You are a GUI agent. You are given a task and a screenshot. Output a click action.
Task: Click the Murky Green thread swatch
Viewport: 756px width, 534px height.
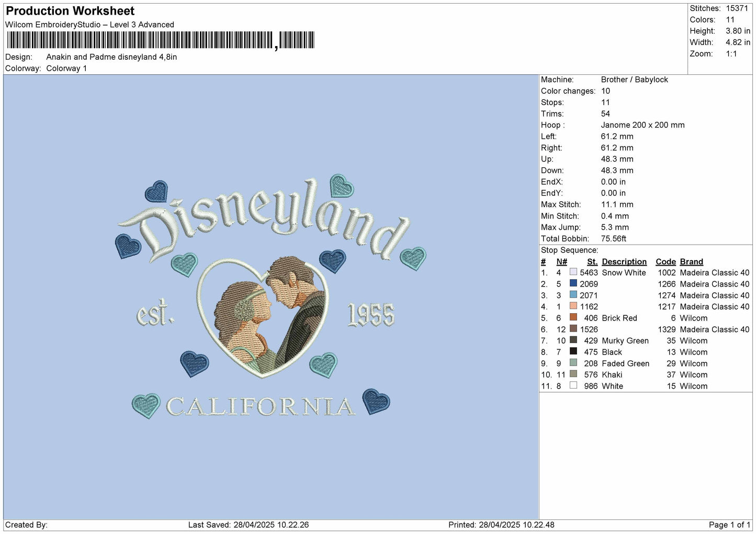tap(573, 340)
